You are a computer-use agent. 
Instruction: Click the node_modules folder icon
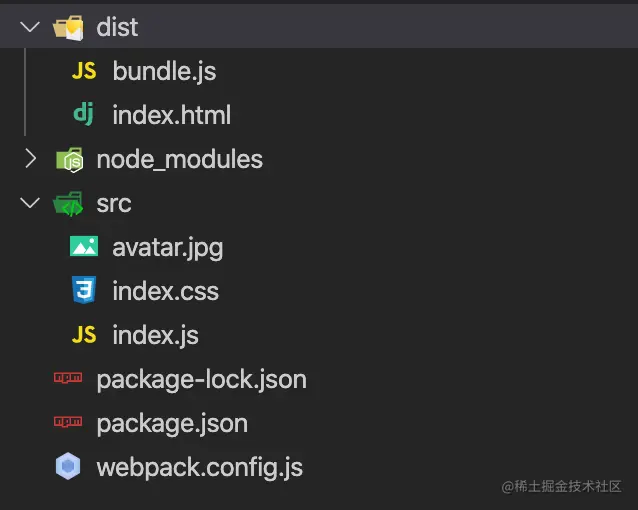point(70,160)
